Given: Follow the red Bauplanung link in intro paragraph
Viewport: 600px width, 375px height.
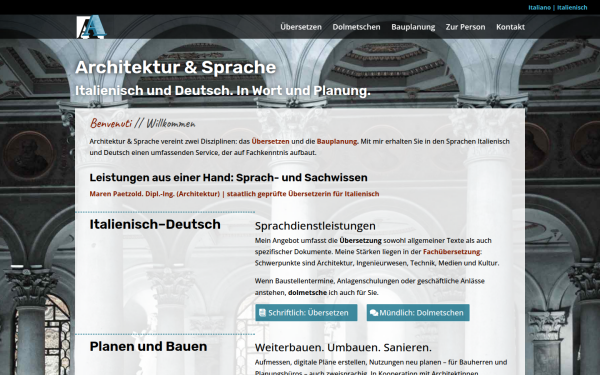Looking at the screenshot, I should pyautogui.click(x=337, y=141).
